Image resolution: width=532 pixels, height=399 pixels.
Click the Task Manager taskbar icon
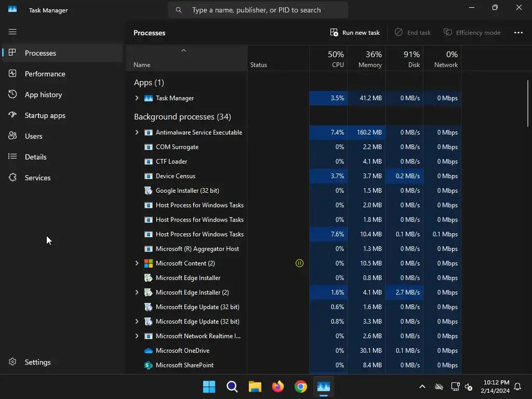pyautogui.click(x=323, y=387)
